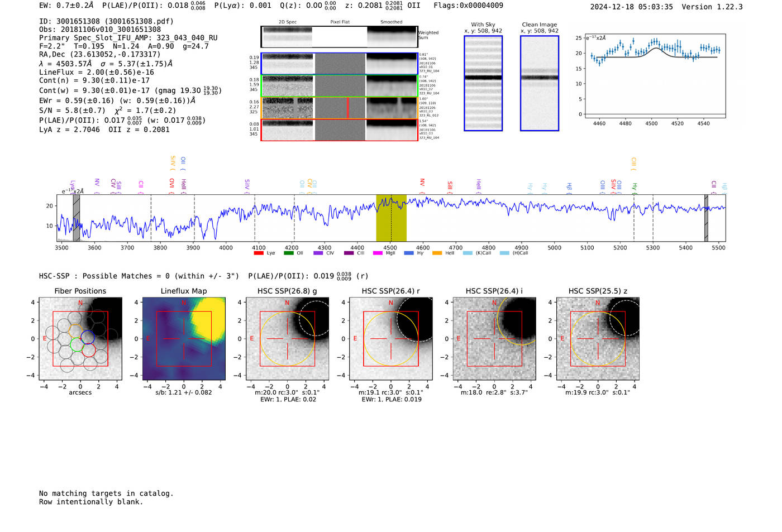Click the (H)CaII legend swatch

click(504, 253)
